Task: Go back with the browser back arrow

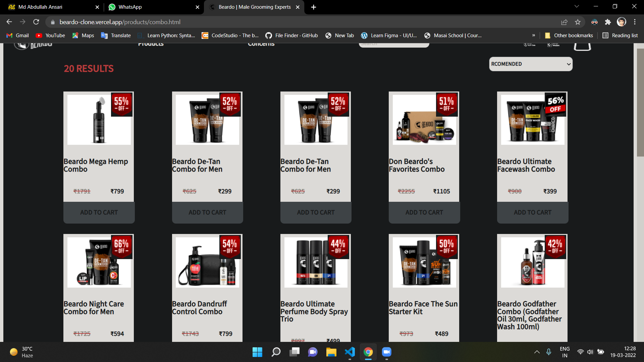Action: point(9,22)
